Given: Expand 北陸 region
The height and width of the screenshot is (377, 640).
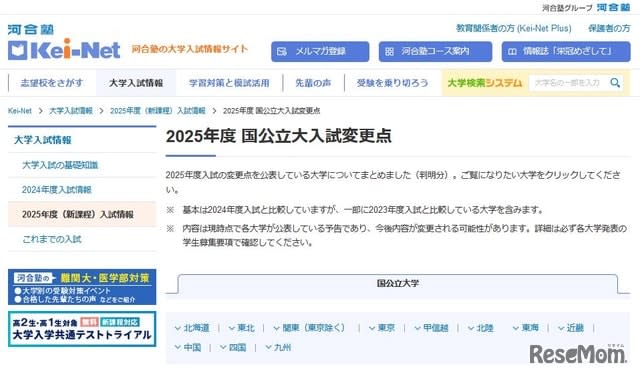Looking at the screenshot, I should [480, 328].
